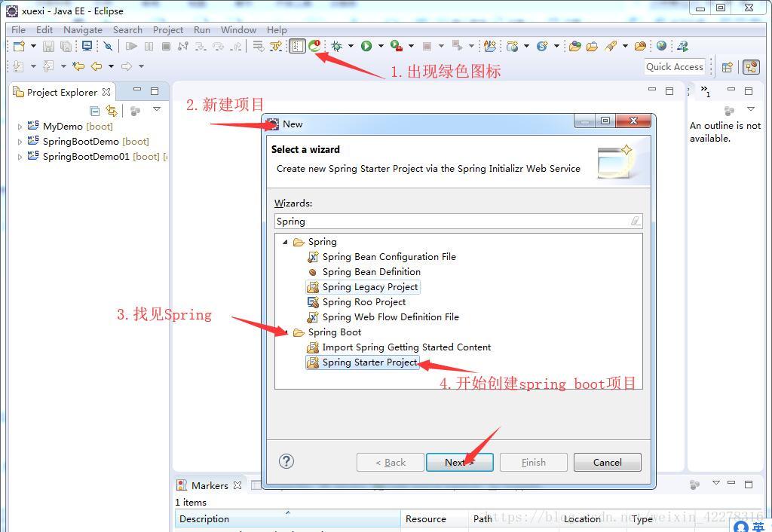The height and width of the screenshot is (532, 772).
Task: Toggle the line number ruler icon
Action: click(x=297, y=46)
